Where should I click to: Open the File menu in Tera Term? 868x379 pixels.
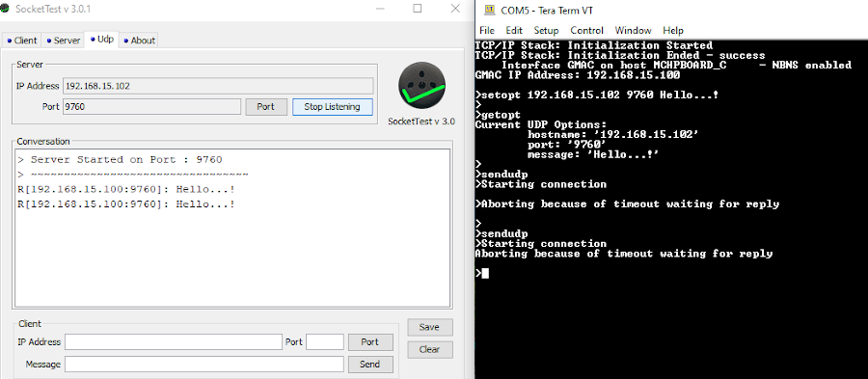(x=487, y=31)
